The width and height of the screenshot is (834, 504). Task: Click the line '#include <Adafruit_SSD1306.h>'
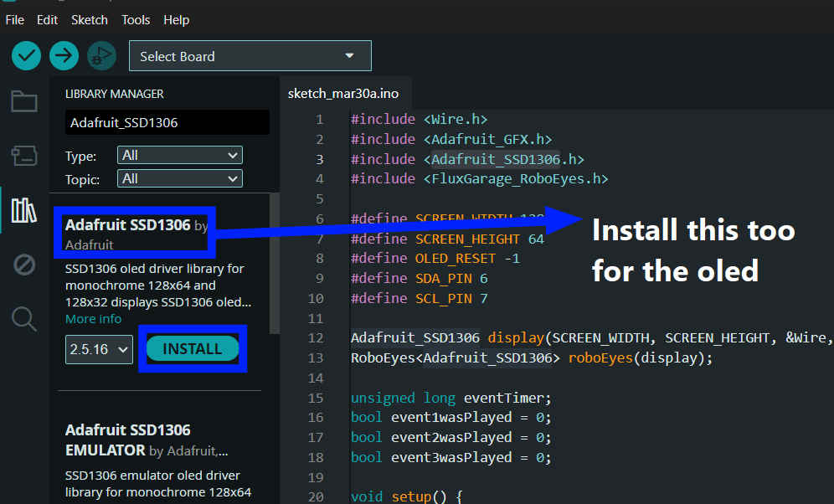click(x=467, y=159)
